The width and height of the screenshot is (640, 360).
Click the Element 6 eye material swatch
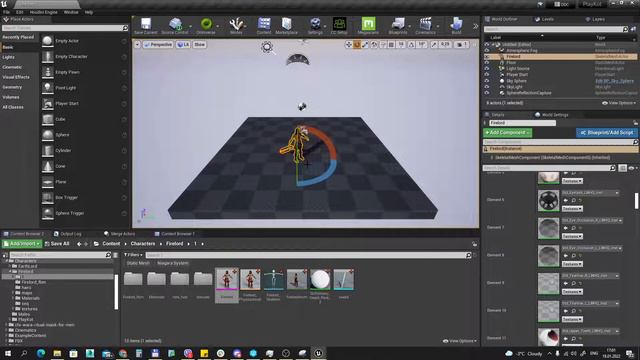point(548,200)
